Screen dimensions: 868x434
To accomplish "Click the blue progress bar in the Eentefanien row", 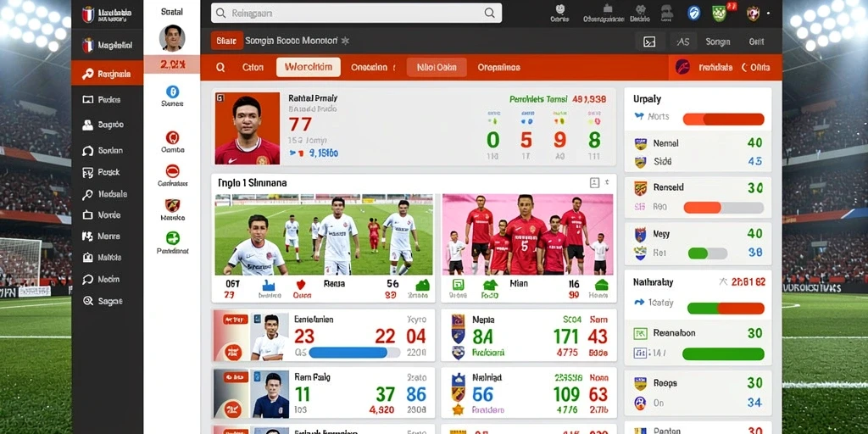I will click(354, 353).
